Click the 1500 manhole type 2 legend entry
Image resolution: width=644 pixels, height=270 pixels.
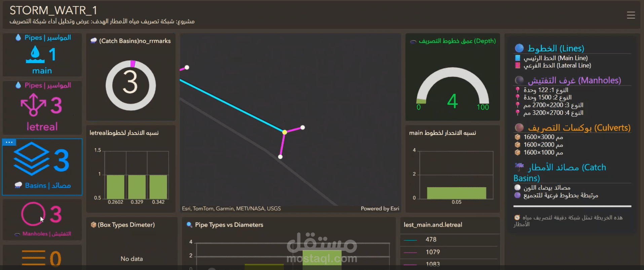click(x=547, y=97)
